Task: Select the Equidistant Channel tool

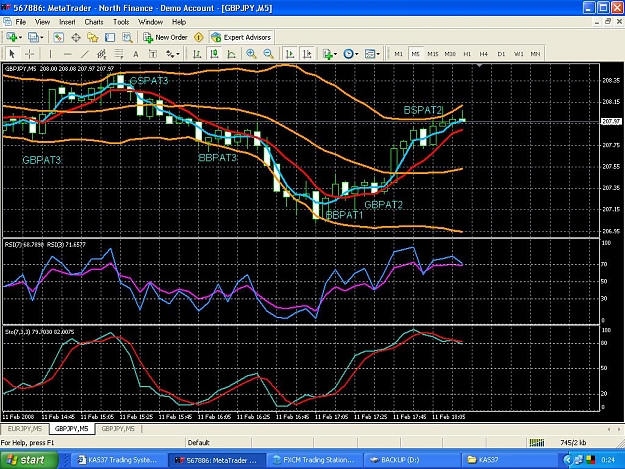Action: [x=102, y=54]
